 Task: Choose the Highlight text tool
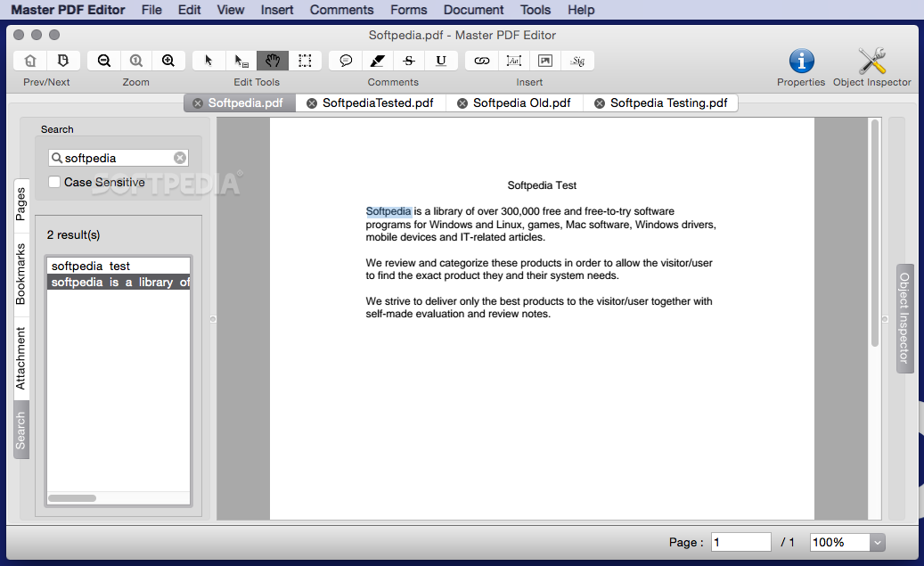click(378, 61)
